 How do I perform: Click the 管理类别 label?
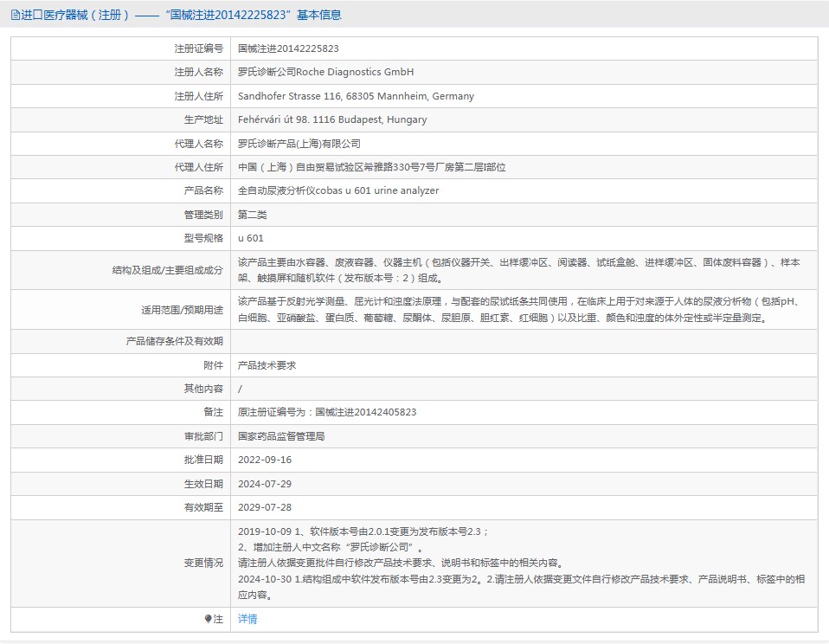[x=203, y=215]
